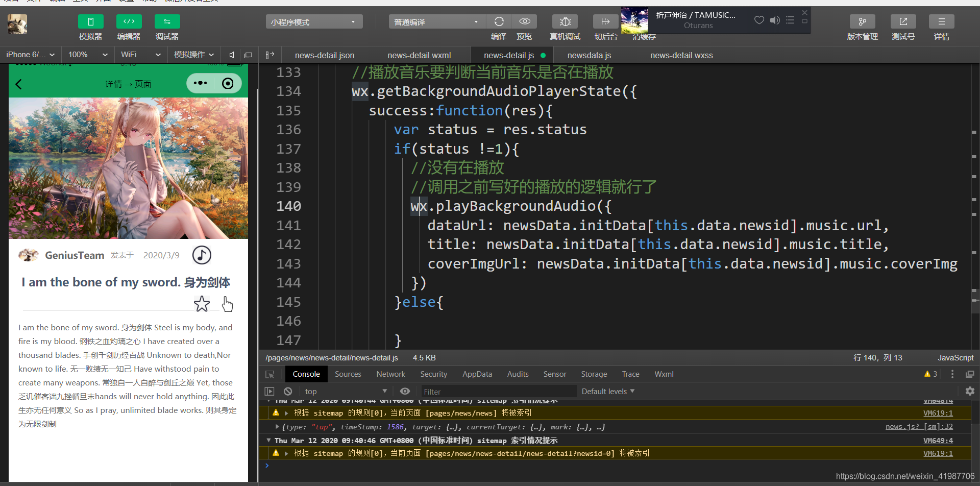Toggle the editor panel button

[129, 21]
